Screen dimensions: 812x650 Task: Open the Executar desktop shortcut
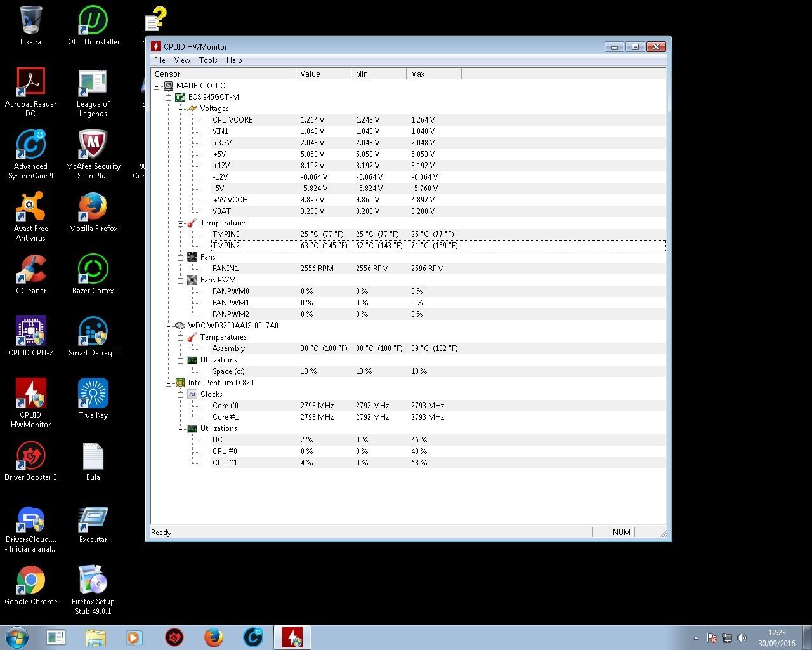pyautogui.click(x=93, y=524)
